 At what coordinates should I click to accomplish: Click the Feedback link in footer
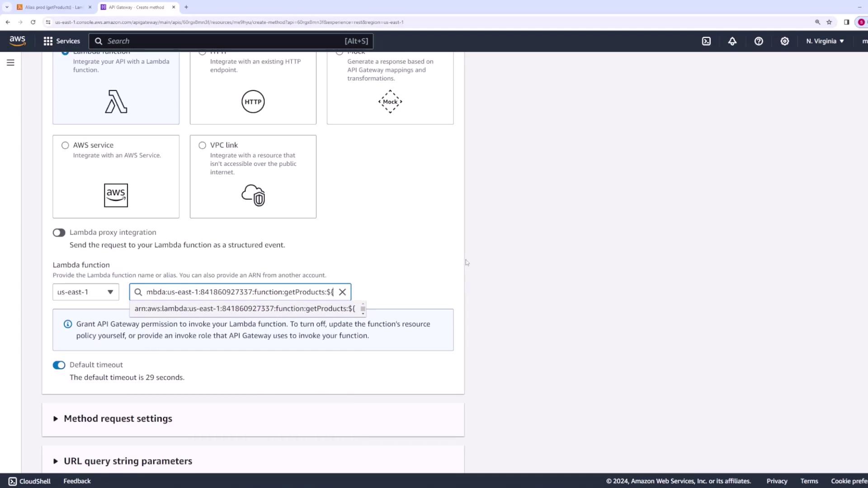tap(77, 481)
